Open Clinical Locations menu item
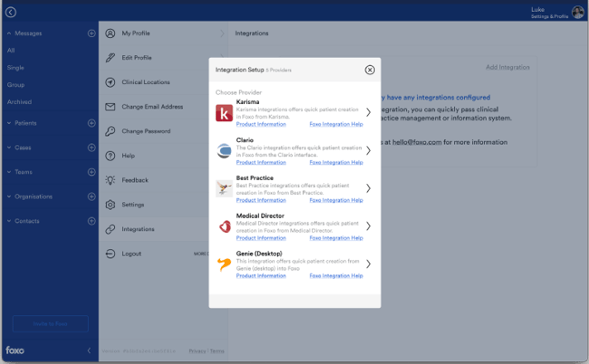The image size is (589, 364). point(163,82)
